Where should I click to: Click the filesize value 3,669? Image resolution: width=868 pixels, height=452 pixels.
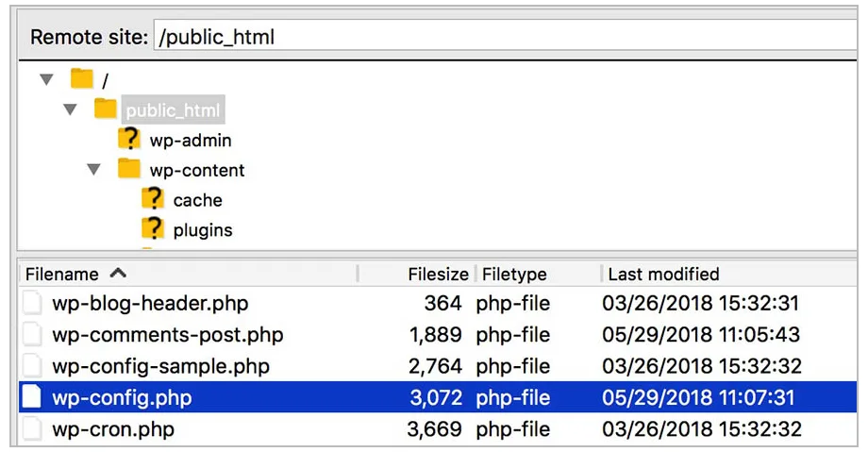click(x=435, y=428)
